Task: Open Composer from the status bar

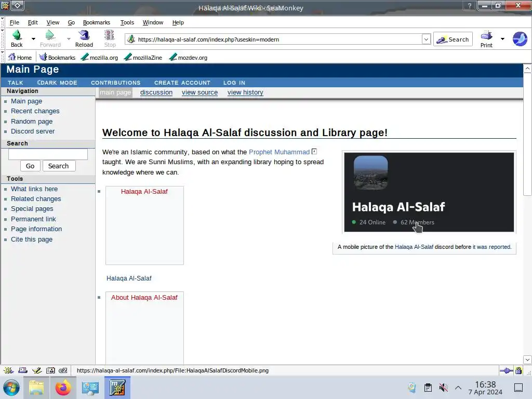Action: (37, 370)
